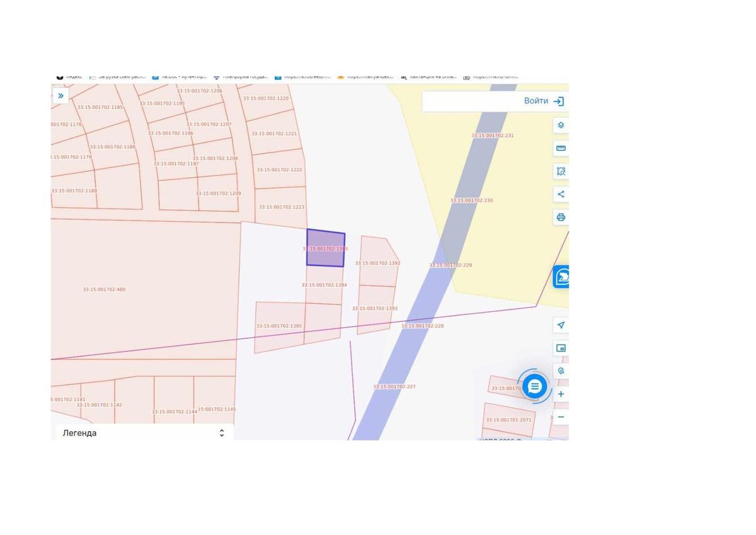The width and height of the screenshot is (756, 535).
Task: Click parcel label 33:15:001702:1142
Action: [100, 405]
